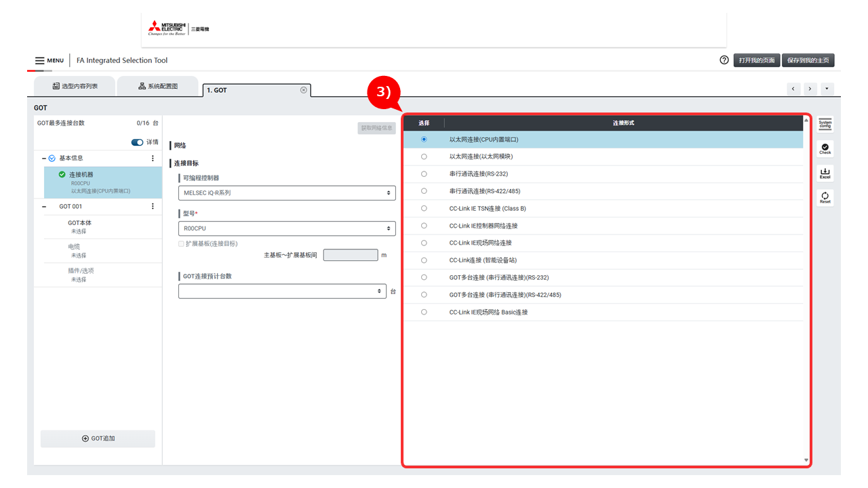Select the 串行通讯连接(RS-232) radio button
Viewport: 868px width, 488px height.
click(424, 174)
